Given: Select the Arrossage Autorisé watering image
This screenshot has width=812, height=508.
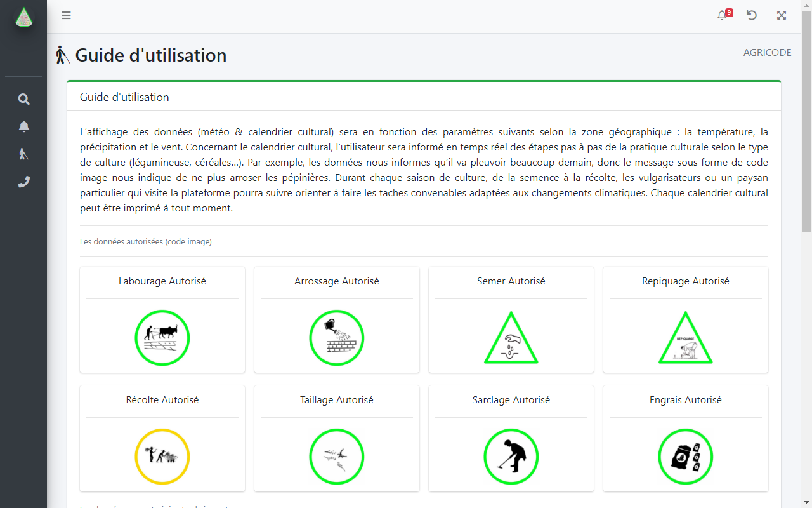Looking at the screenshot, I should point(337,338).
